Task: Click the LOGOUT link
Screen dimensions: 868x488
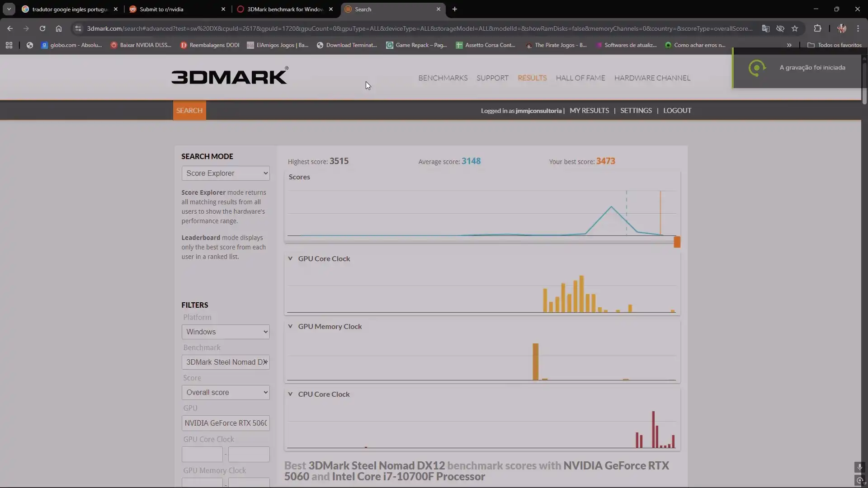Action: pyautogui.click(x=677, y=111)
